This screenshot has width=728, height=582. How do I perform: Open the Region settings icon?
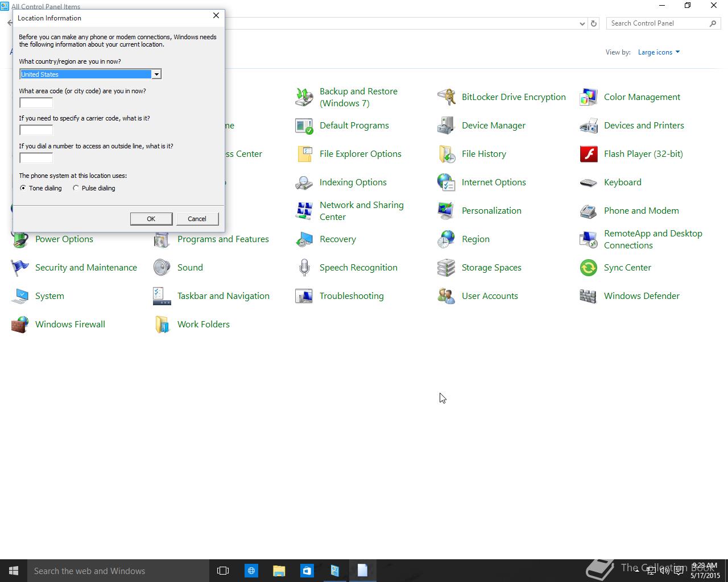pos(446,239)
